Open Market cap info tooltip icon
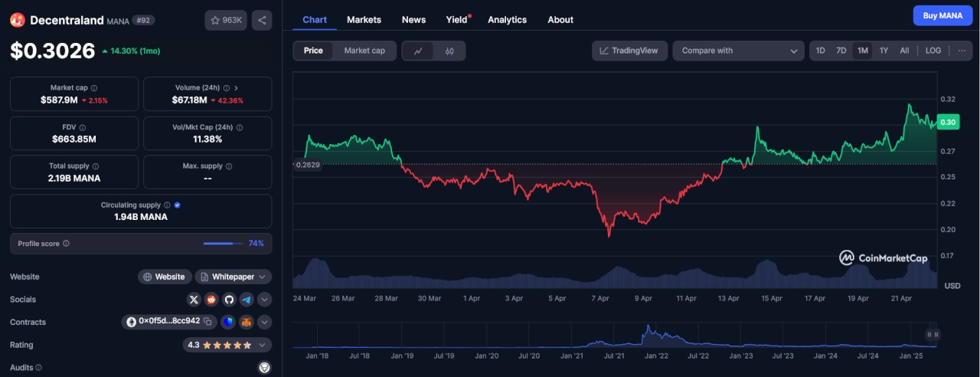 coord(94,88)
